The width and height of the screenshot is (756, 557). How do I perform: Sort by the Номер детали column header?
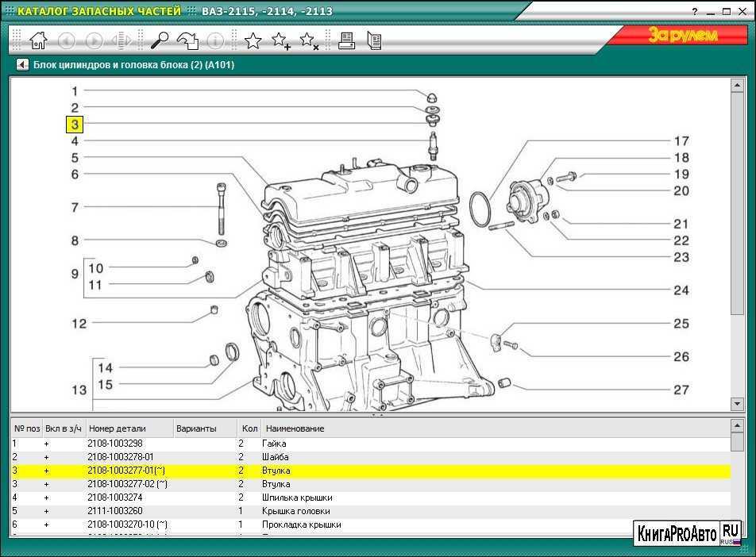tap(129, 428)
